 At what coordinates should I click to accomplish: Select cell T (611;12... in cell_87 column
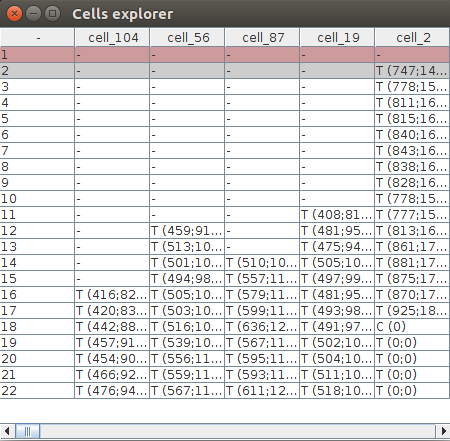tap(262, 391)
